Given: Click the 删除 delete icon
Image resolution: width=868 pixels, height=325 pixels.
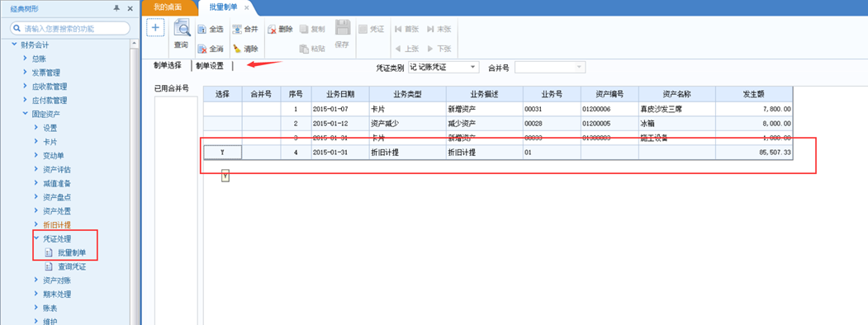Looking at the screenshot, I should (272, 30).
